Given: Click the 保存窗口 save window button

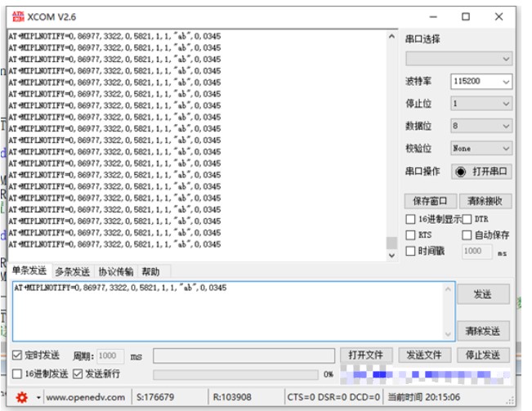Looking at the screenshot, I should 430,201.
